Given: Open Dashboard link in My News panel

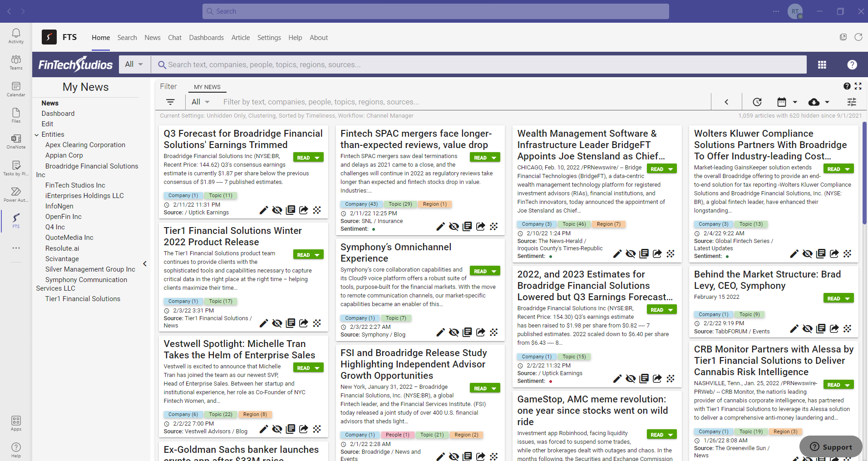Looking at the screenshot, I should coord(58,114).
